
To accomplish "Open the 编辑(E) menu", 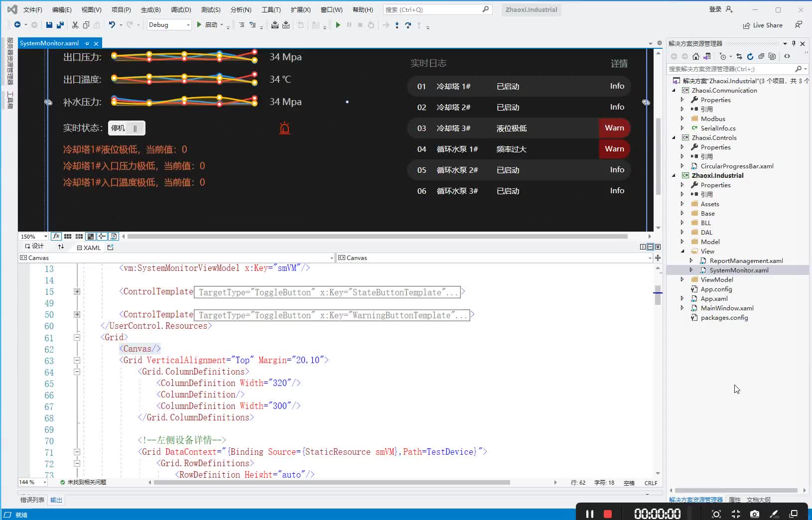I will (x=62, y=9).
